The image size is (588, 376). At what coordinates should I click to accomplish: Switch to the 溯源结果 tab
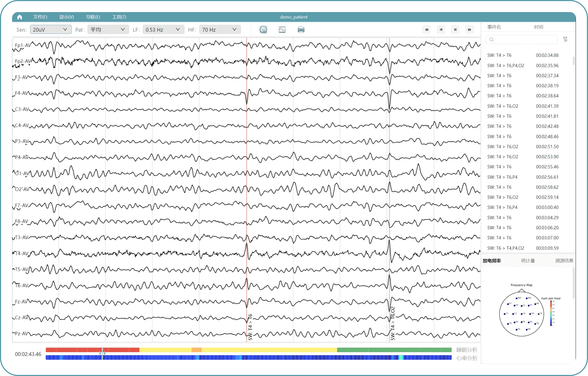[x=564, y=261]
